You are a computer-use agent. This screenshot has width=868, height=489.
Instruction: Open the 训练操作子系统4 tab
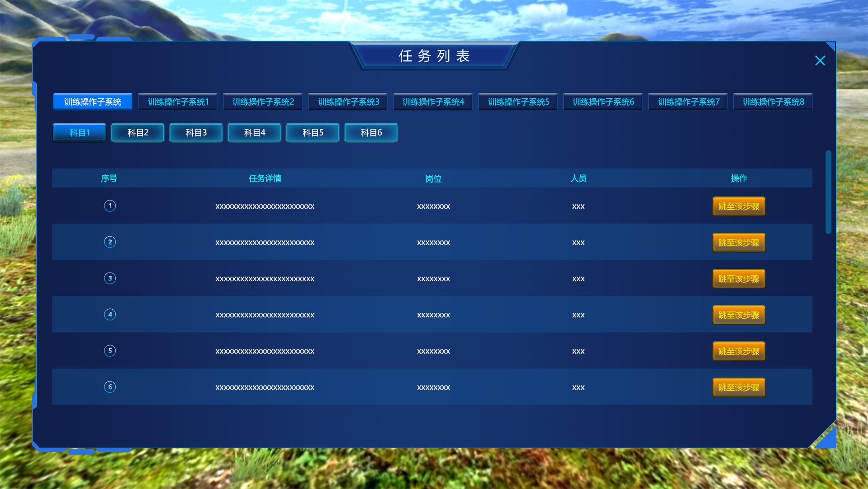click(433, 102)
